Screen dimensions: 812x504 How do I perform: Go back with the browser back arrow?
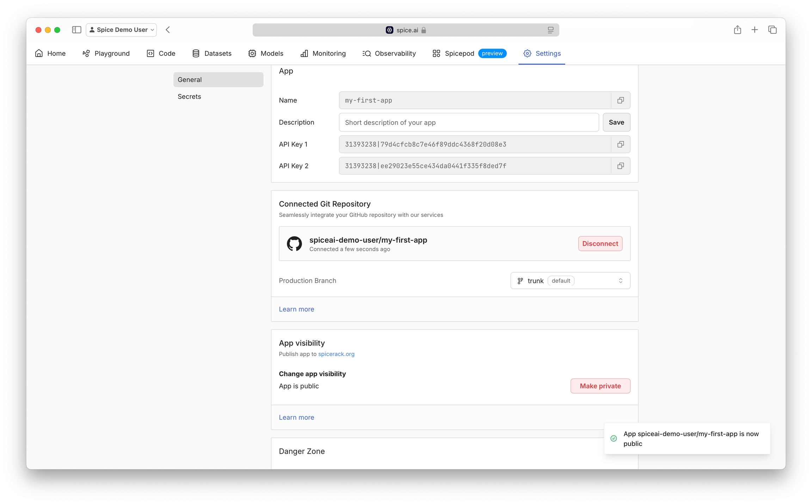[168, 30]
